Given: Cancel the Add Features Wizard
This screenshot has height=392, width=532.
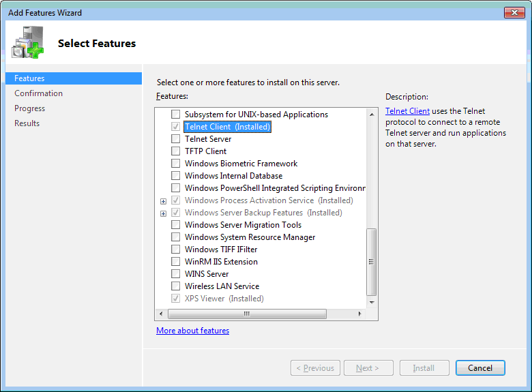Looking at the screenshot, I should [x=480, y=368].
